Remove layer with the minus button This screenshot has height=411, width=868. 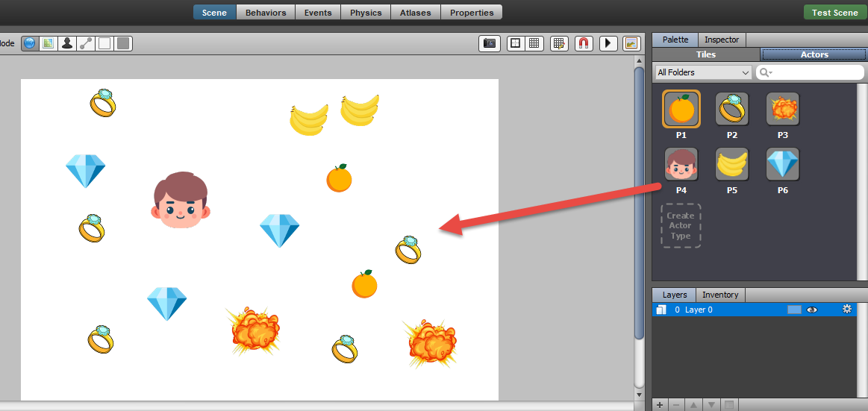676,405
